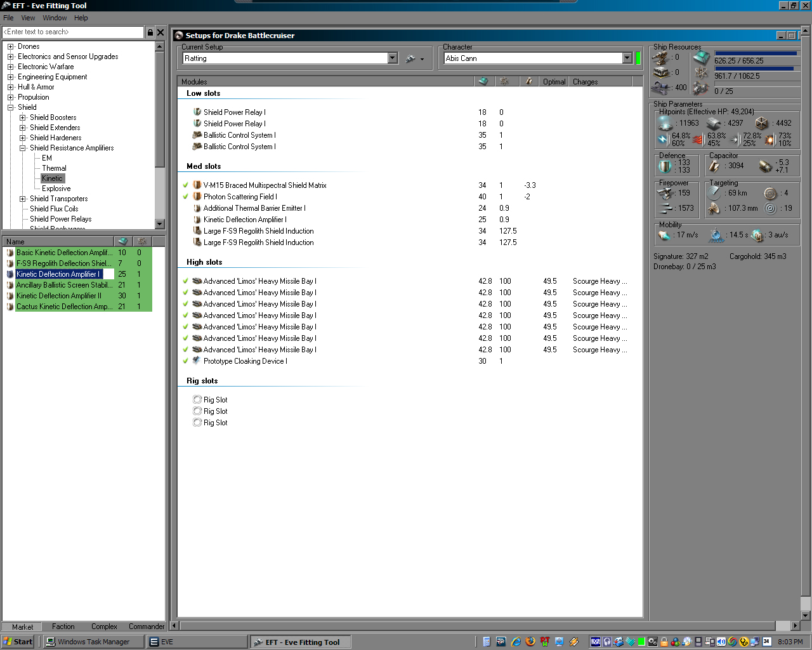Expand the Drones category
The height and width of the screenshot is (650, 812).
pos(11,46)
